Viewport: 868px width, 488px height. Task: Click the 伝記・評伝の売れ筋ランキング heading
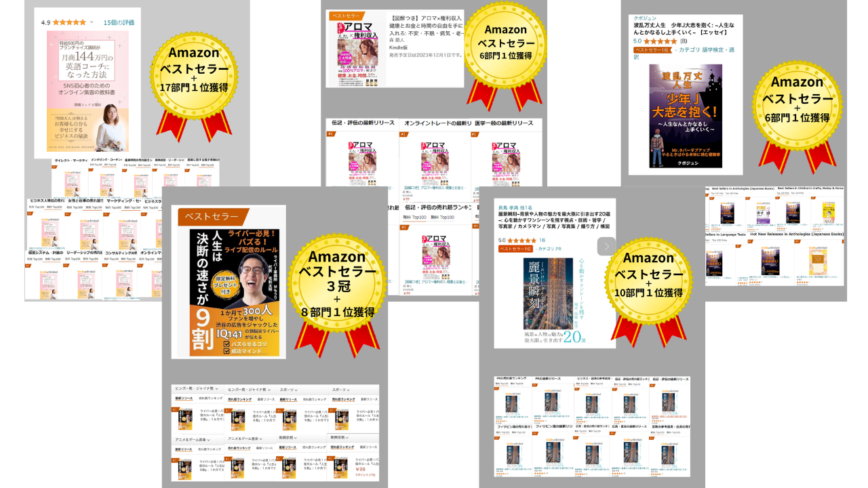click(437, 208)
